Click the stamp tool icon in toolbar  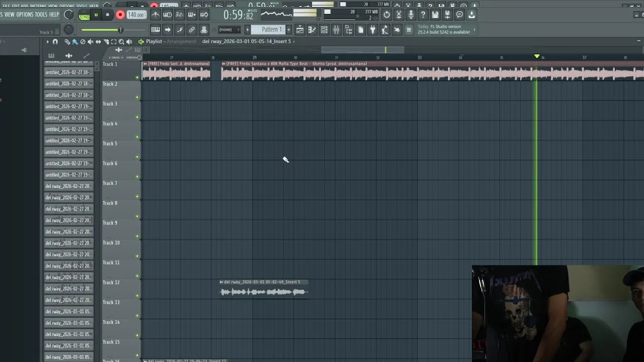204,30
